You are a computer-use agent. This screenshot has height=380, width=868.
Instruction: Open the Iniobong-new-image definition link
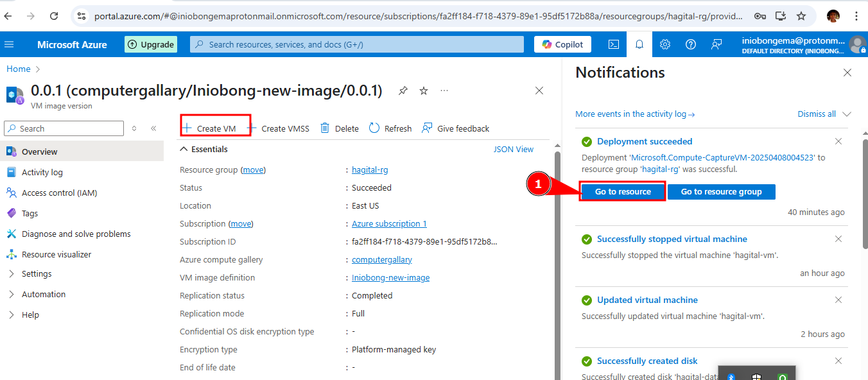391,278
